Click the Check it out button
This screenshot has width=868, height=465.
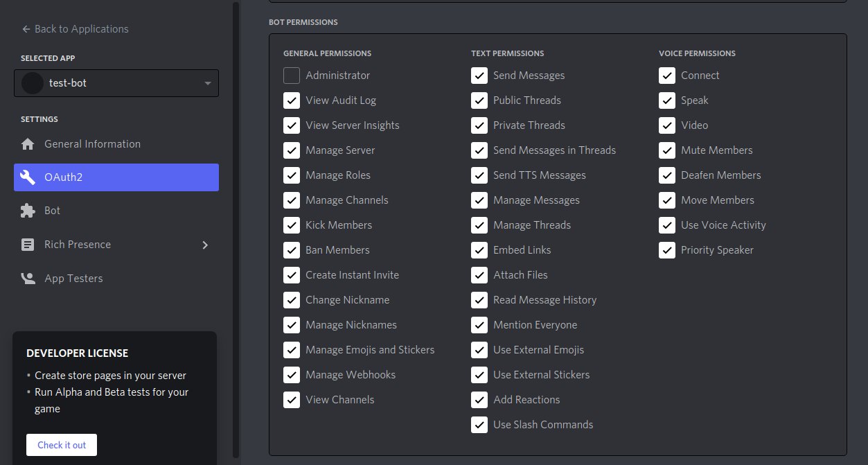[x=62, y=445]
